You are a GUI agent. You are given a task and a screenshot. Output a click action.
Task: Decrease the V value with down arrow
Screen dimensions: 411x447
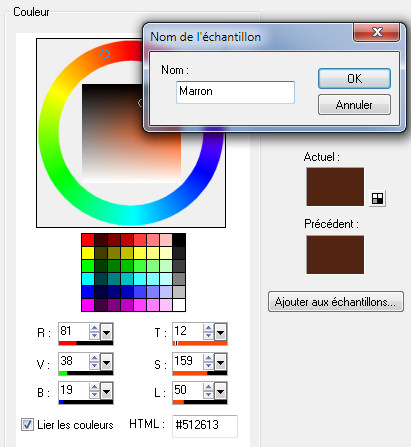[x=94, y=365]
